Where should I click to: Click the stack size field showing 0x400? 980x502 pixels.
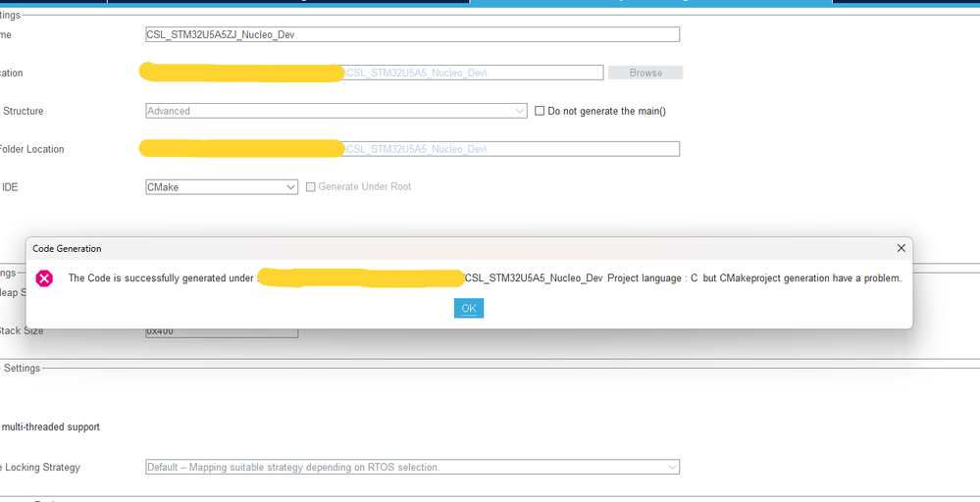tap(222, 331)
